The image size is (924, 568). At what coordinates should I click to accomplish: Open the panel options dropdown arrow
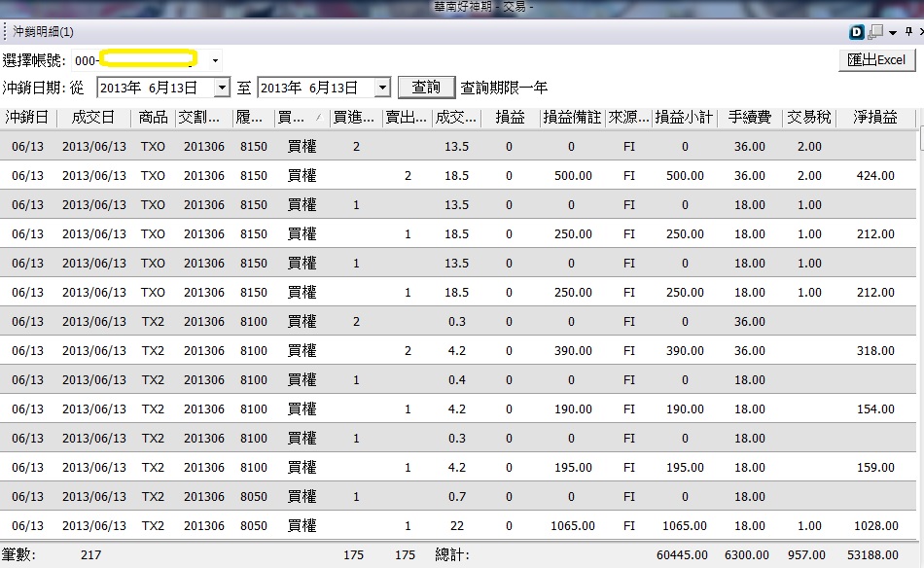pyautogui.click(x=893, y=32)
